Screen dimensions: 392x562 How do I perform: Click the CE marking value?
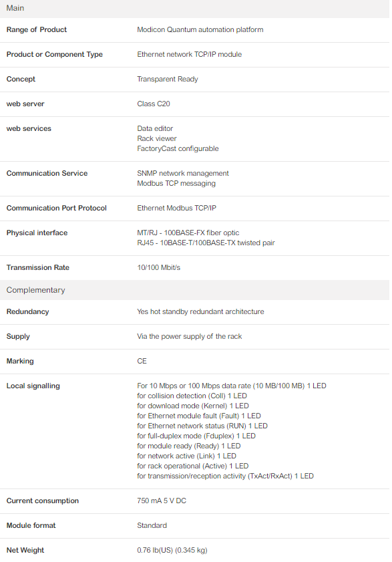coord(142,362)
